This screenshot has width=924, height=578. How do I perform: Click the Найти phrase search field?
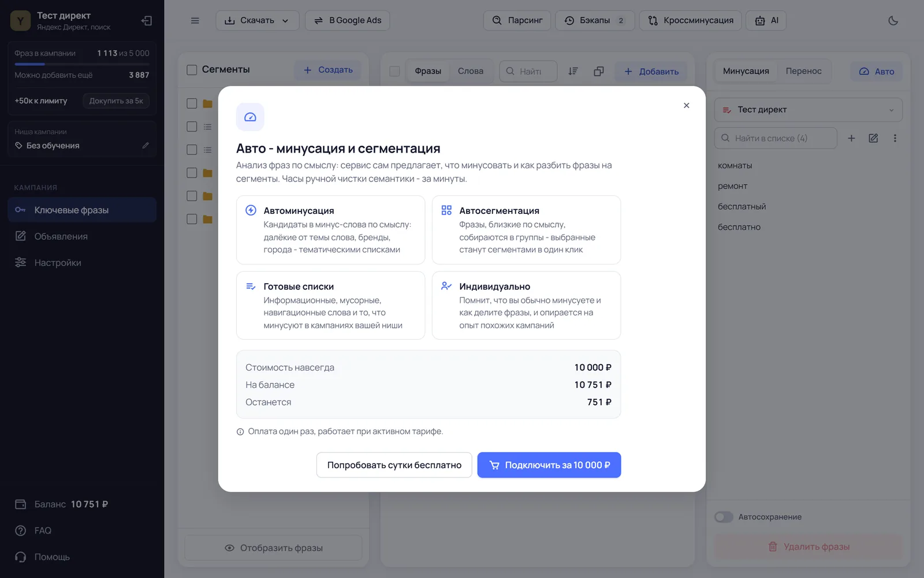point(528,71)
